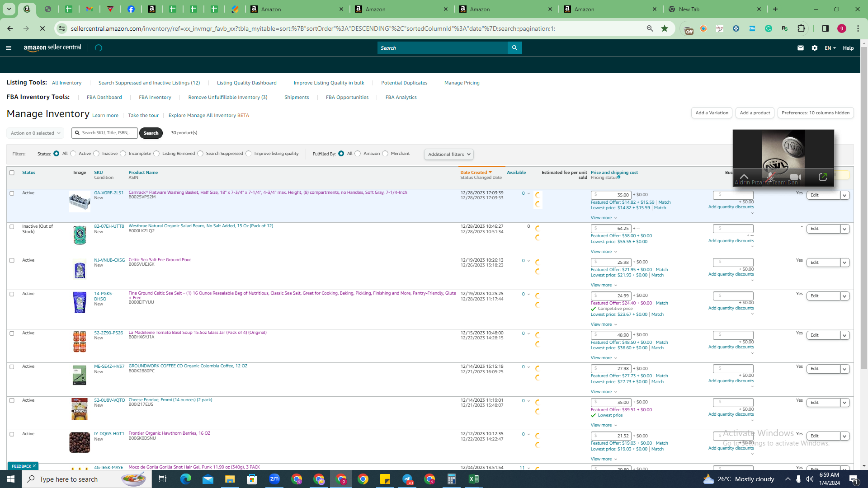This screenshot has height=488, width=868.
Task: Click the Add a Variation button
Action: 712,113
